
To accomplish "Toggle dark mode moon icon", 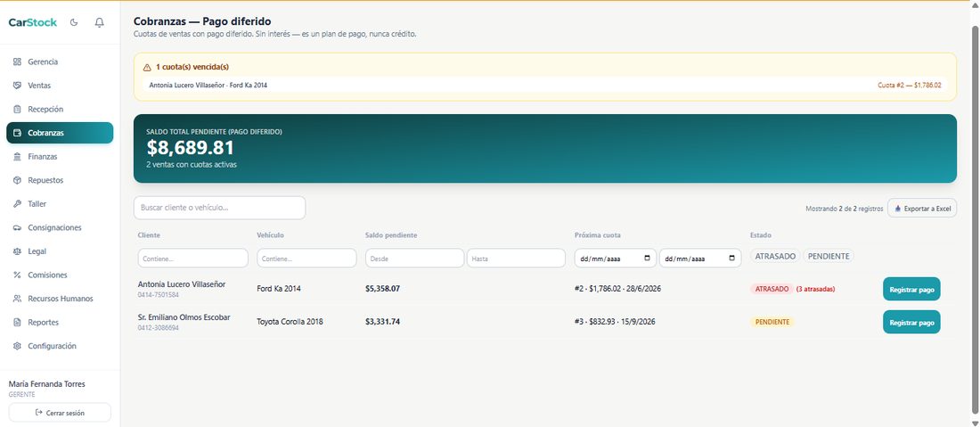I will click(74, 22).
